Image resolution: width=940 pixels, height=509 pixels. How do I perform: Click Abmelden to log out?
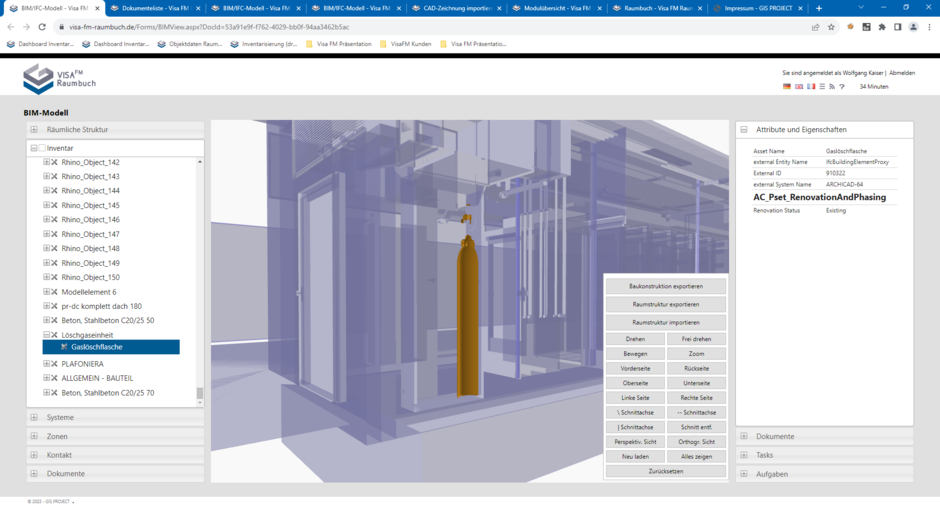point(902,73)
